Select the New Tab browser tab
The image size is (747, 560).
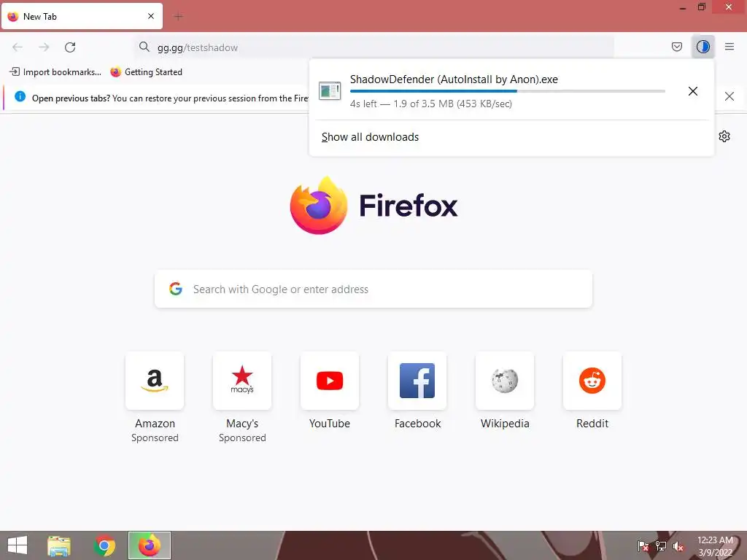click(x=82, y=16)
